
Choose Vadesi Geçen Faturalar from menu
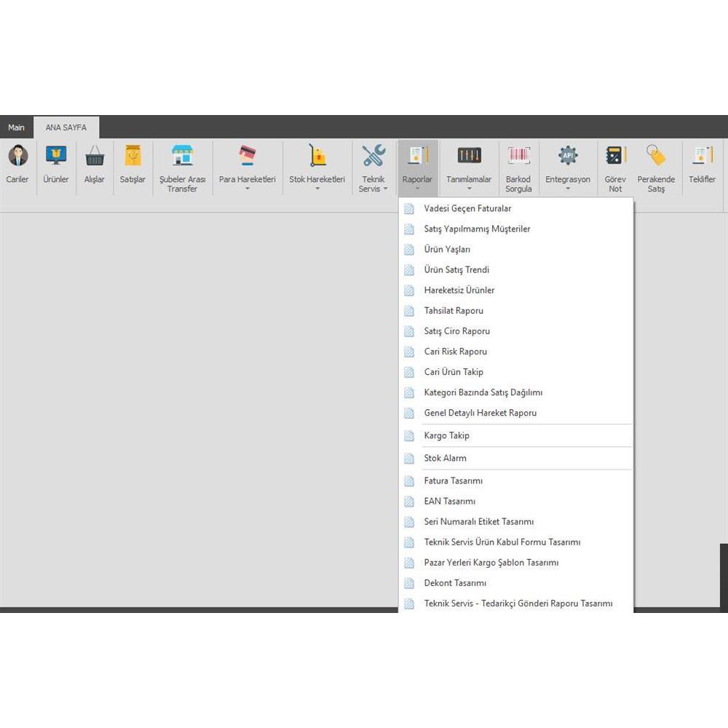point(467,209)
